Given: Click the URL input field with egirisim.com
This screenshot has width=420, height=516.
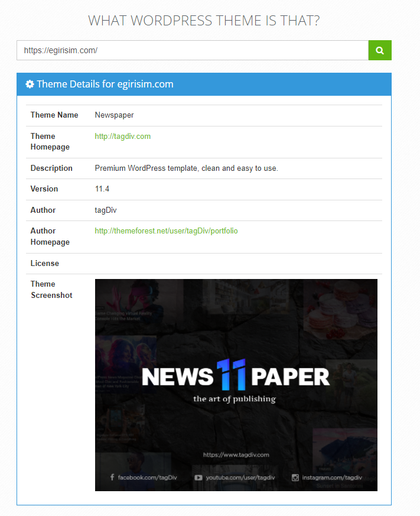Looking at the screenshot, I should tap(193, 50).
